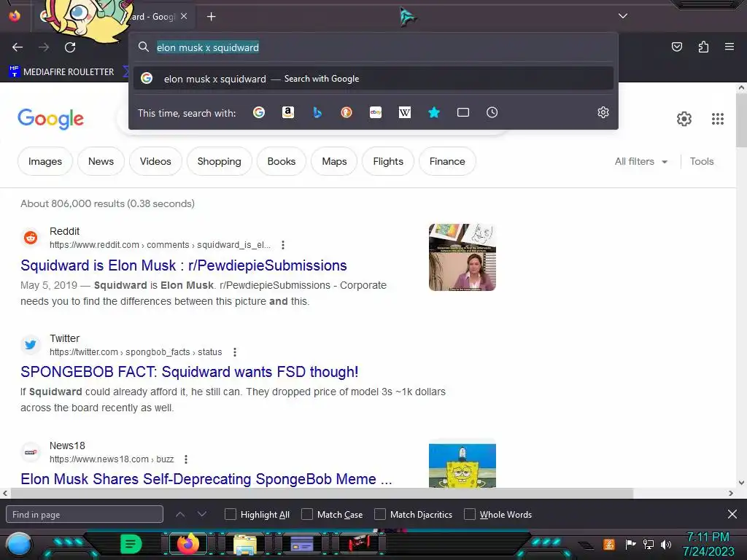Open the Extensions menu
The image size is (747, 560).
(x=703, y=47)
